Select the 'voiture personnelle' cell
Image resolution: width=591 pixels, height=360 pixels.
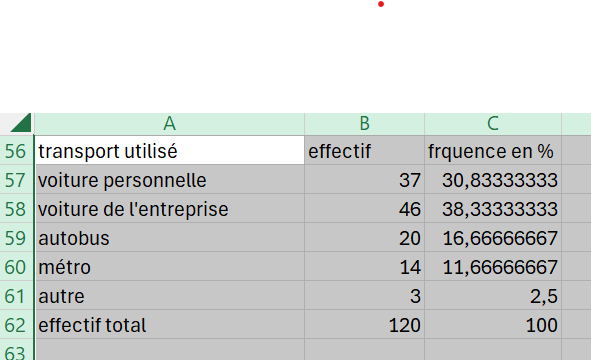[169, 179]
